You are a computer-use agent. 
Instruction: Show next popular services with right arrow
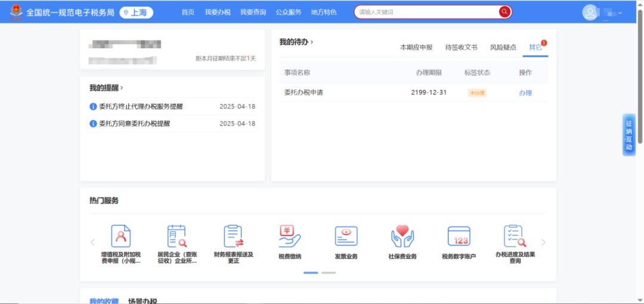543,242
